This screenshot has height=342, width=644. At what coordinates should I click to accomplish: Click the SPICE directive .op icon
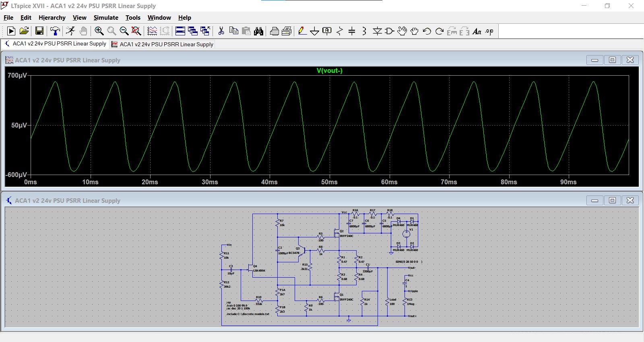pyautogui.click(x=489, y=31)
